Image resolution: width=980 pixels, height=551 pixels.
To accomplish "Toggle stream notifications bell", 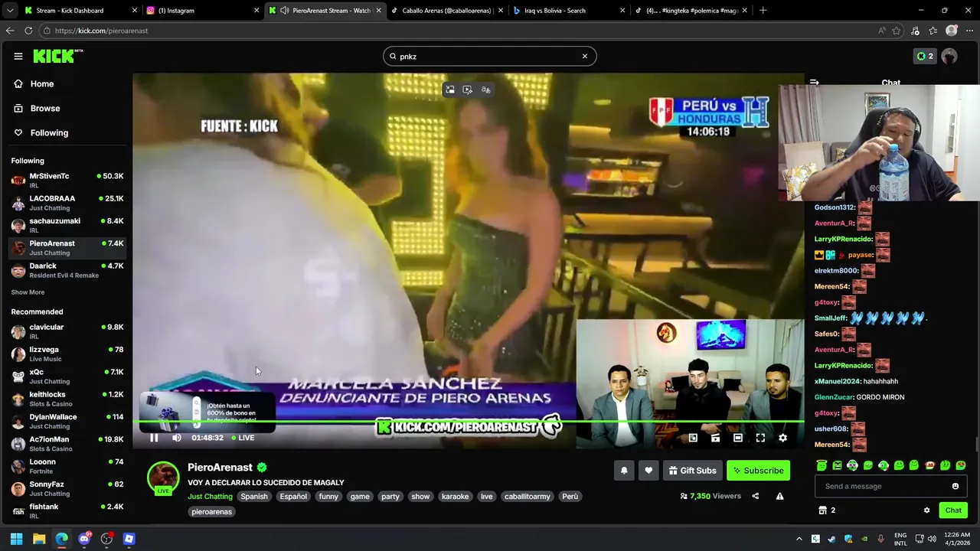I will pyautogui.click(x=624, y=471).
